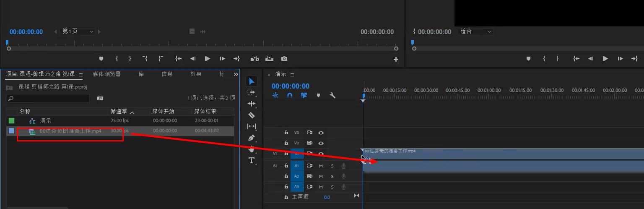Select the Type (T) tool
The height and width of the screenshot is (209, 644).
point(252,160)
